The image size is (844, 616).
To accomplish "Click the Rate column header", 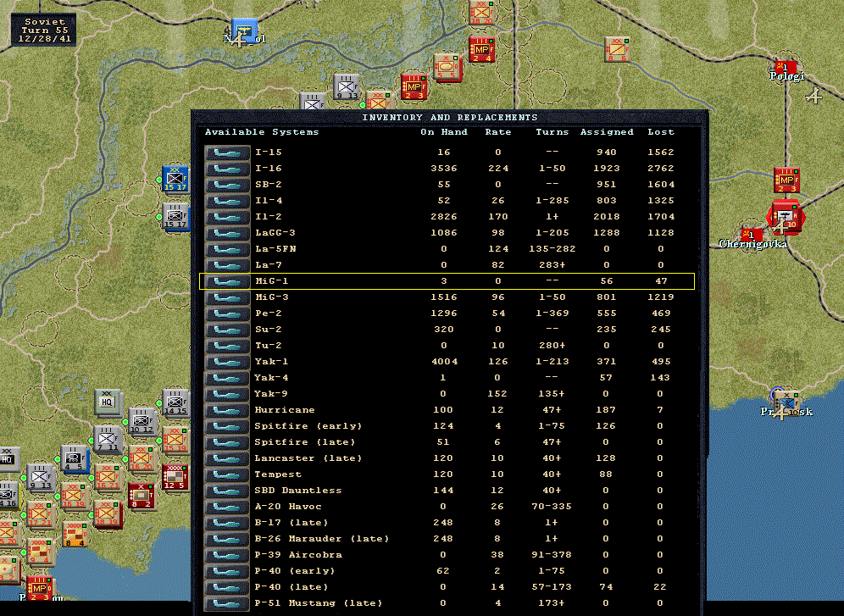I will click(498, 132).
